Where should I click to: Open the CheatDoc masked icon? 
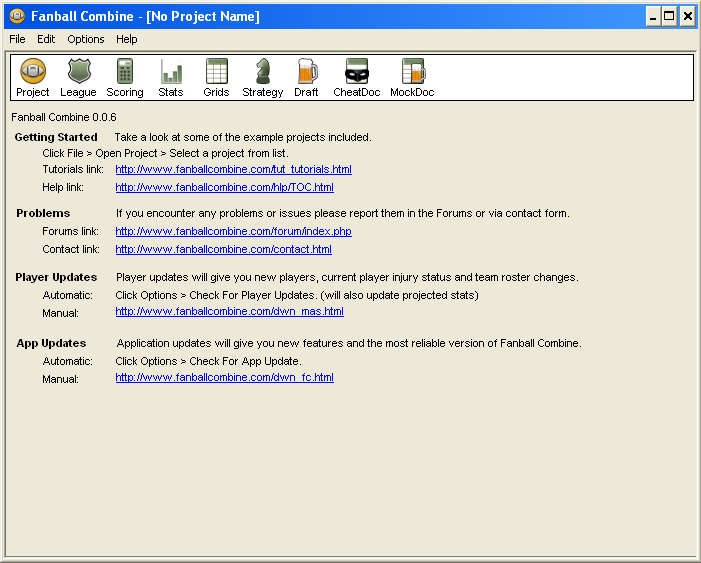click(x=356, y=78)
